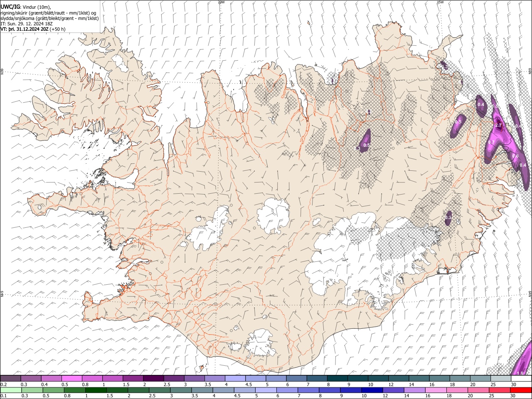The image size is (532, 399).
Task: Click the '0.1' value under the bottom legend row
Action: click(2, 396)
